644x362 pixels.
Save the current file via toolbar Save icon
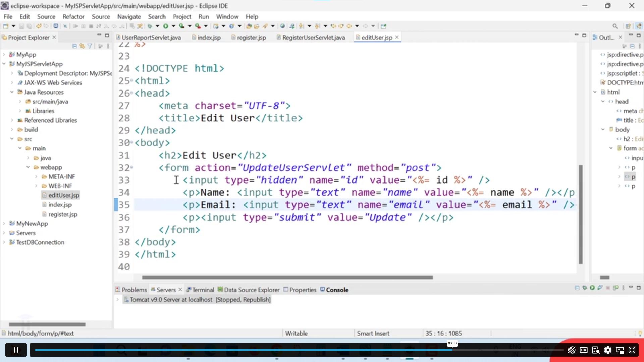pos(21,26)
